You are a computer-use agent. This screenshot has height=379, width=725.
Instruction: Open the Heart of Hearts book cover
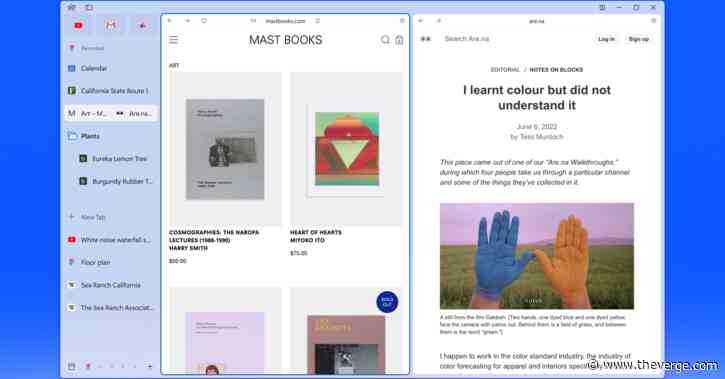pyautogui.click(x=346, y=149)
